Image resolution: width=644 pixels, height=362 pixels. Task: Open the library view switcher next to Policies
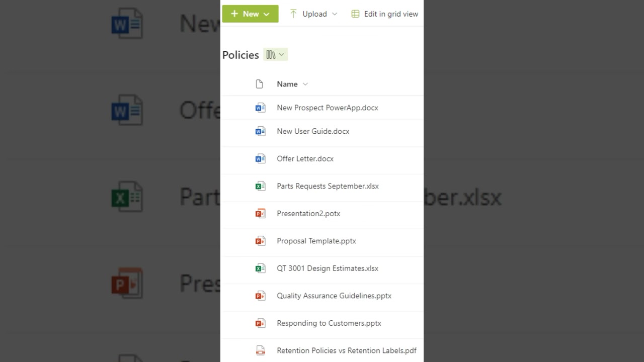(x=275, y=55)
